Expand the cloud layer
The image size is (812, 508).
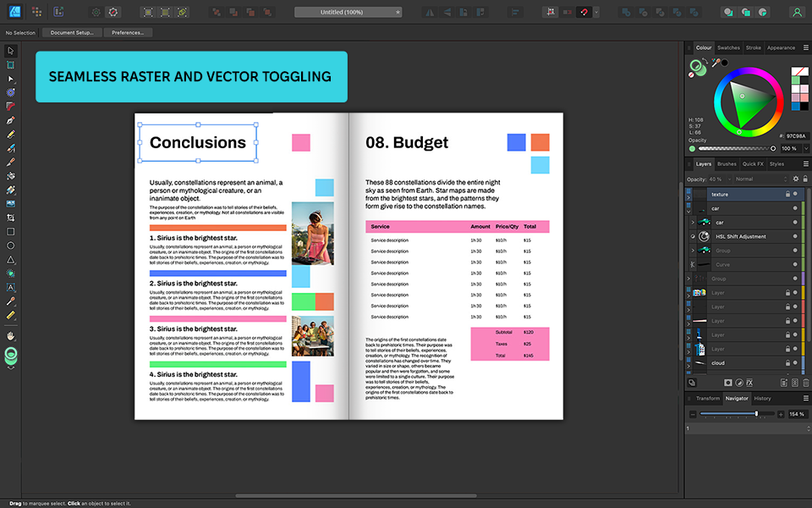click(689, 366)
